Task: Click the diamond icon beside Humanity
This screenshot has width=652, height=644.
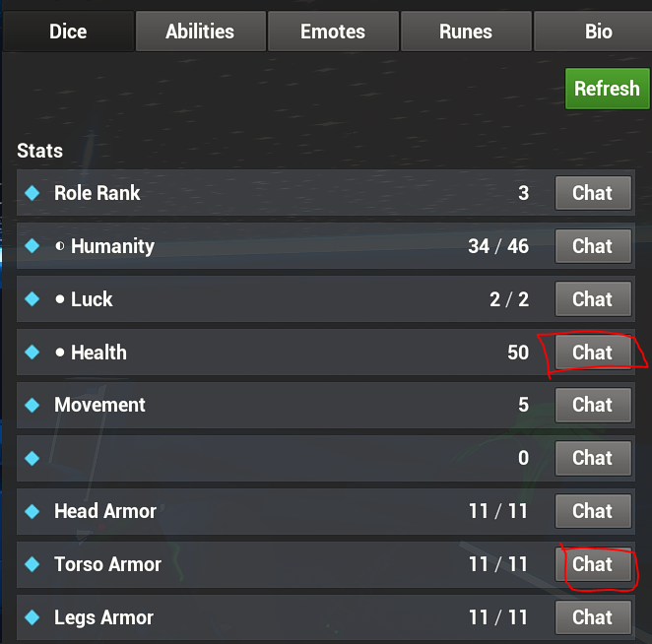Action: 32,246
